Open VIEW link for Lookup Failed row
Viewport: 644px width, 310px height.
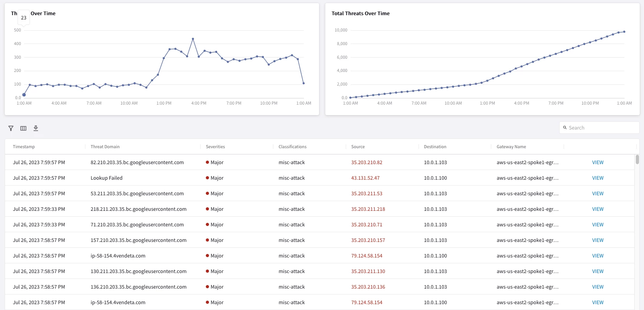(x=598, y=178)
